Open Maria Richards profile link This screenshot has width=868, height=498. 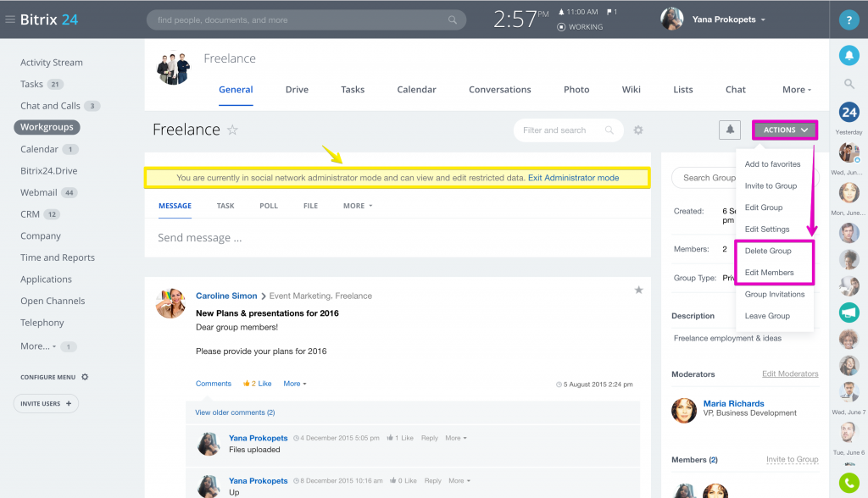click(733, 403)
